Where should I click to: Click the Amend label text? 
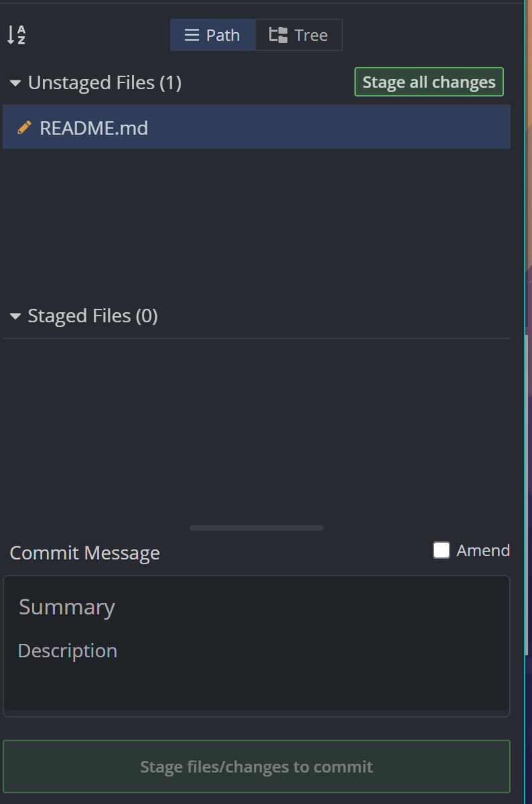(x=483, y=551)
